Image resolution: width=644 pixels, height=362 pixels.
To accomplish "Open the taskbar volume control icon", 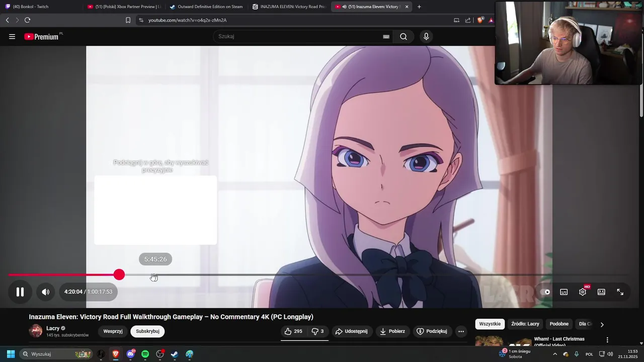I will pyautogui.click(x=610, y=354).
